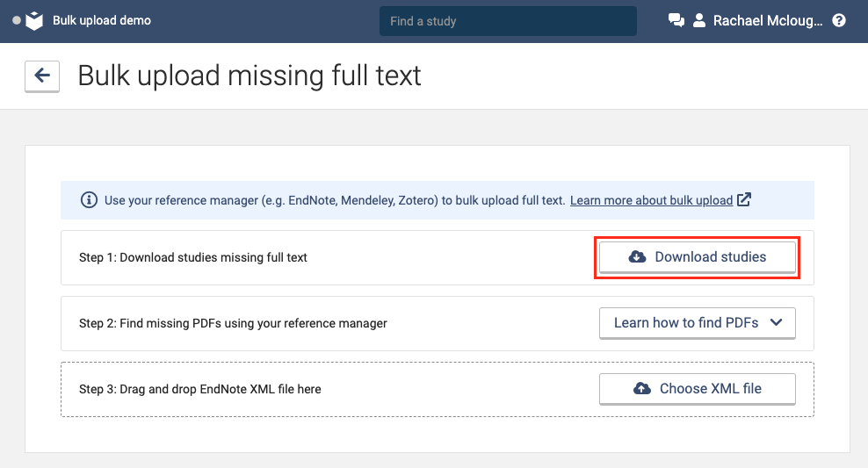
Task: Click the user profile silhouette icon
Action: click(x=699, y=20)
